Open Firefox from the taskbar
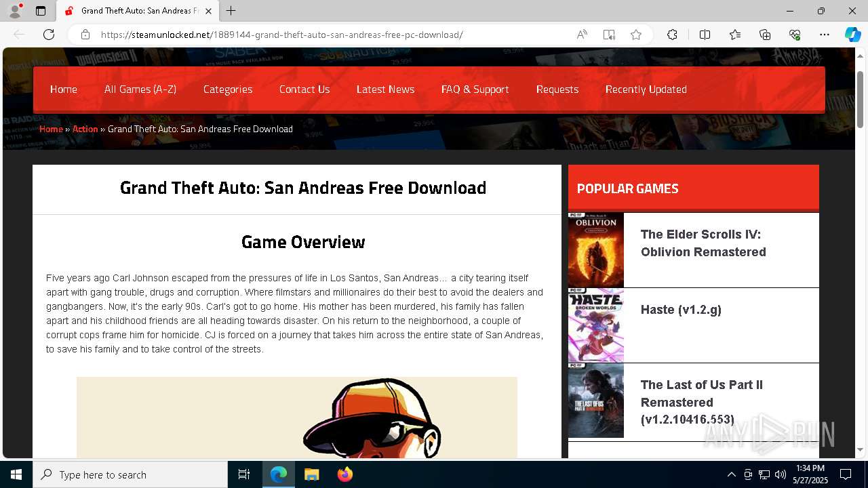868x488 pixels. 344,474
